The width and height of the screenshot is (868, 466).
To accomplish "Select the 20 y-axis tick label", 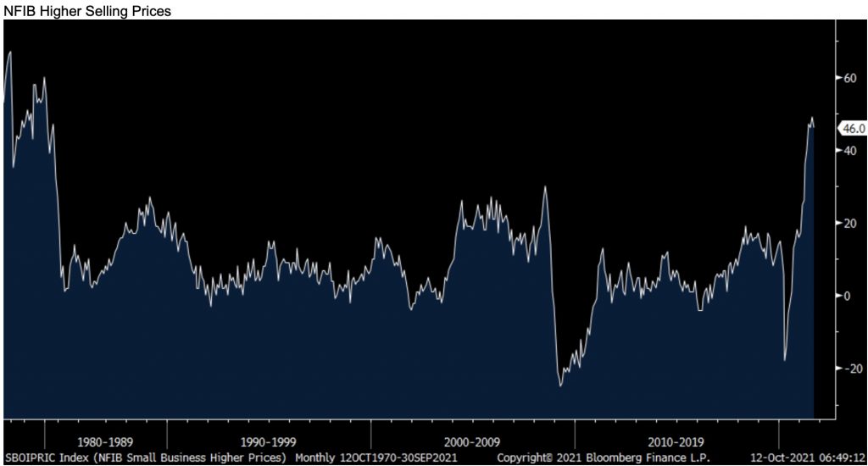I will click(849, 224).
